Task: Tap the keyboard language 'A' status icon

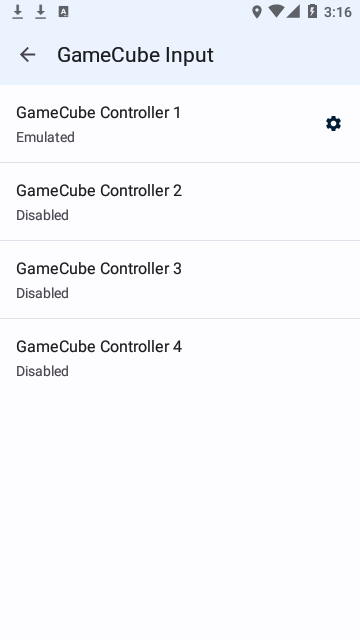Action: (x=63, y=12)
